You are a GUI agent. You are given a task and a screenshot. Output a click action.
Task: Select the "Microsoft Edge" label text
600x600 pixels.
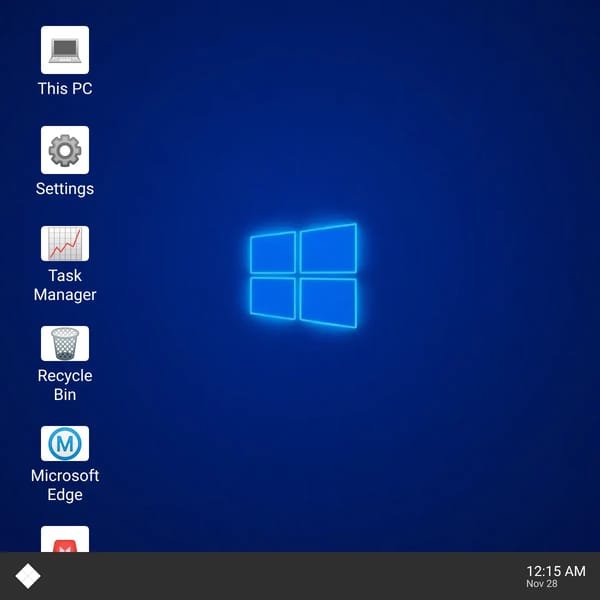[x=65, y=485]
